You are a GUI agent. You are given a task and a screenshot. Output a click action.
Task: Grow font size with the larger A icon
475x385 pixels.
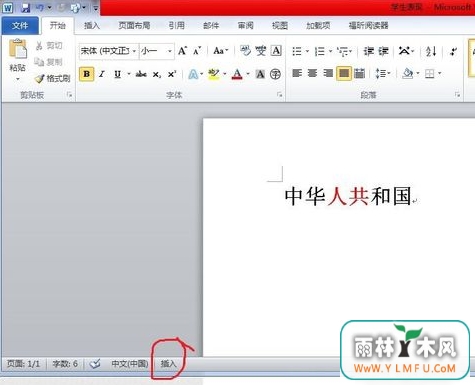click(x=182, y=51)
